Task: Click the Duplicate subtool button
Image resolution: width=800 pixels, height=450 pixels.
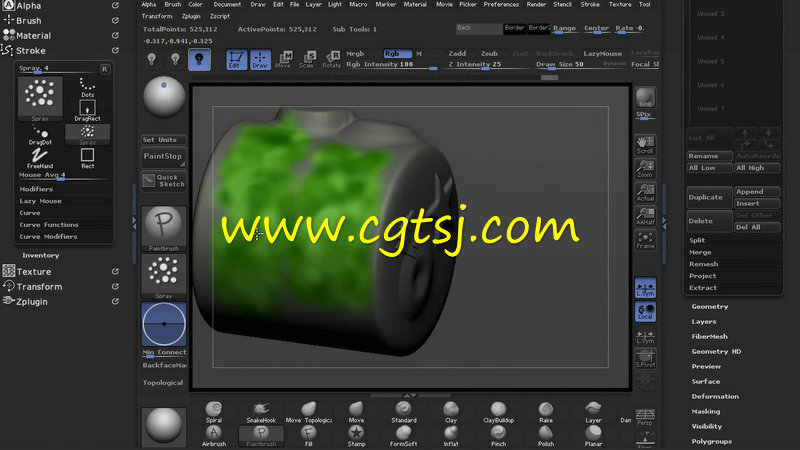Action: [x=710, y=197]
